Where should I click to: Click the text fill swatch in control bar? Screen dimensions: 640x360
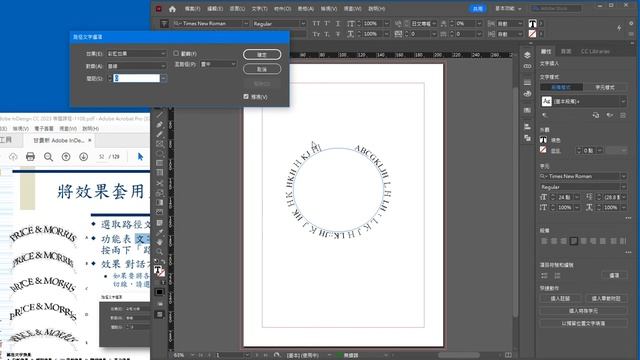tap(533, 24)
